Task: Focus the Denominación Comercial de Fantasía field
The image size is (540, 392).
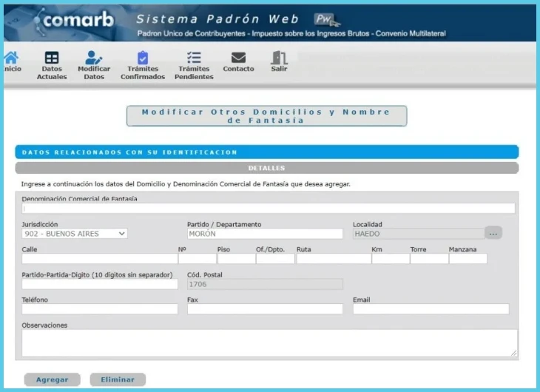Action: coord(269,209)
